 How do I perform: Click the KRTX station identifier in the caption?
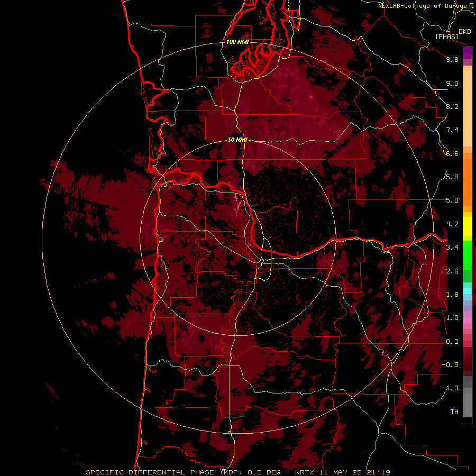pyautogui.click(x=305, y=472)
